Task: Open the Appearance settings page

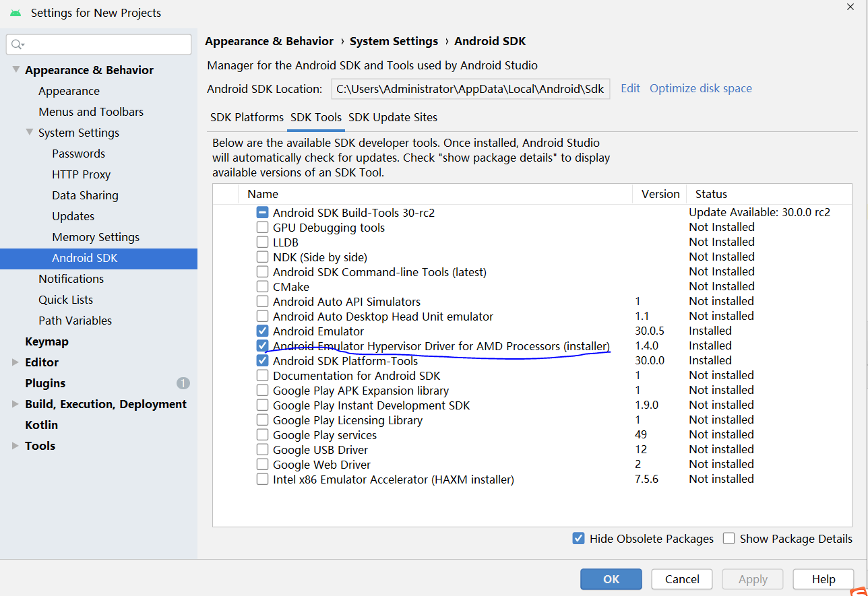Action: [69, 91]
